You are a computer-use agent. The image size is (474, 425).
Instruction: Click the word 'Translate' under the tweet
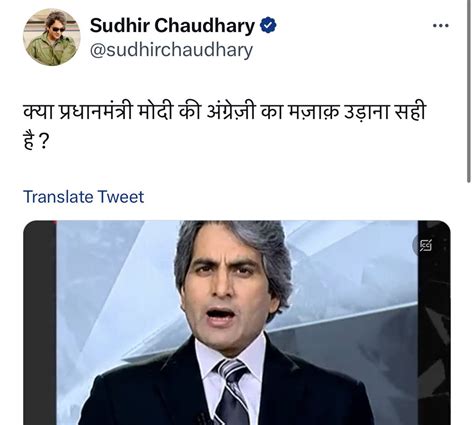click(58, 197)
